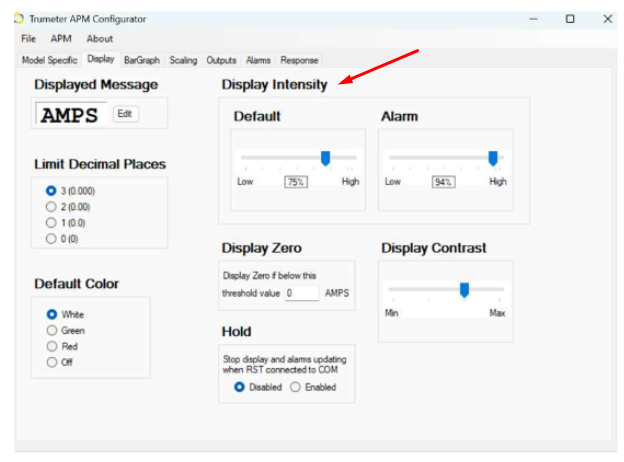
Task: Click the Max label under Contrast slider
Action: (497, 313)
